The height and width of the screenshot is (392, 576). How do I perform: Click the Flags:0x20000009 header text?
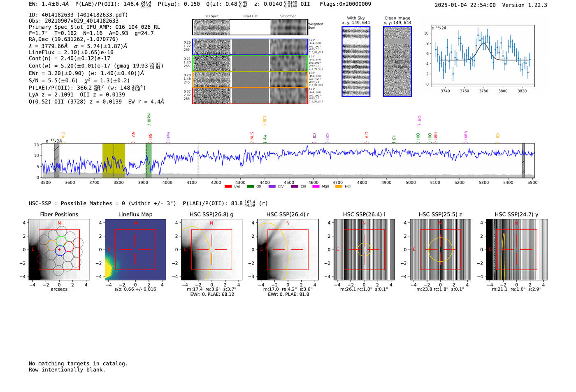[345, 4]
